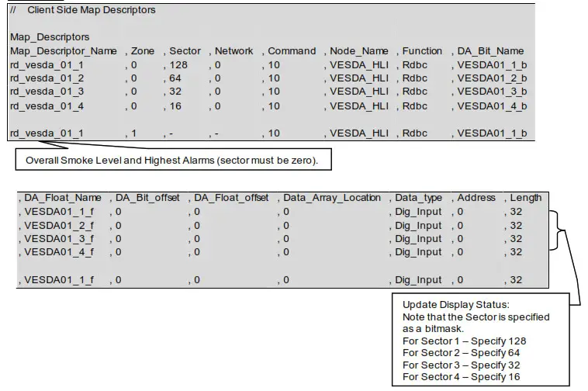Image resolution: width=588 pixels, height=391 pixels.
Task: Select the "Address" column header
Action: 476,198
